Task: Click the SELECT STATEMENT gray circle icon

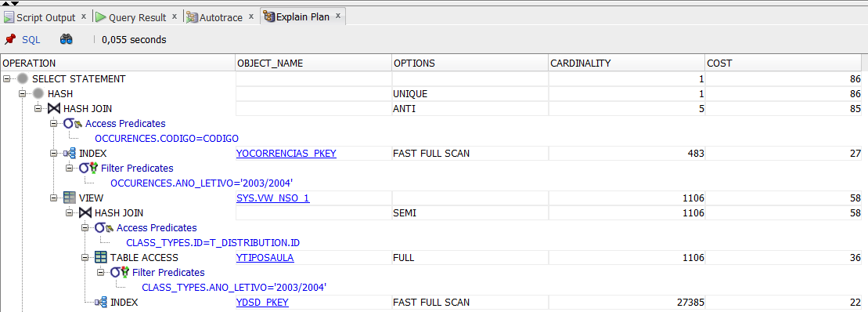Action: [23, 78]
